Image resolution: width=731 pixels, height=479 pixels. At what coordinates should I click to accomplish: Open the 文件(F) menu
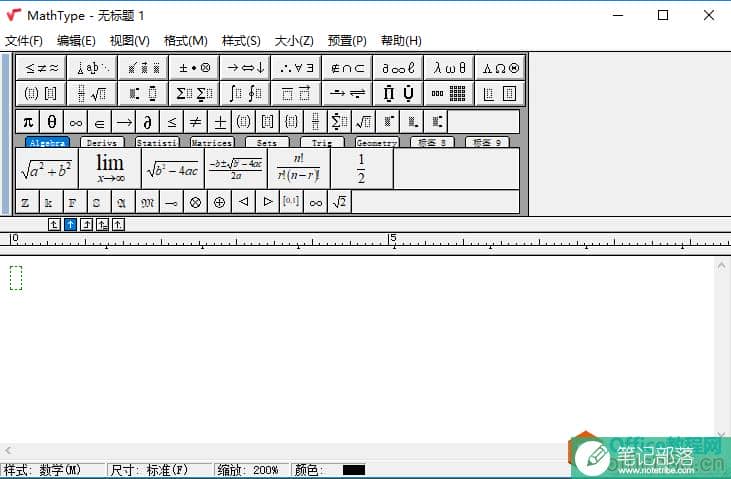(24, 41)
